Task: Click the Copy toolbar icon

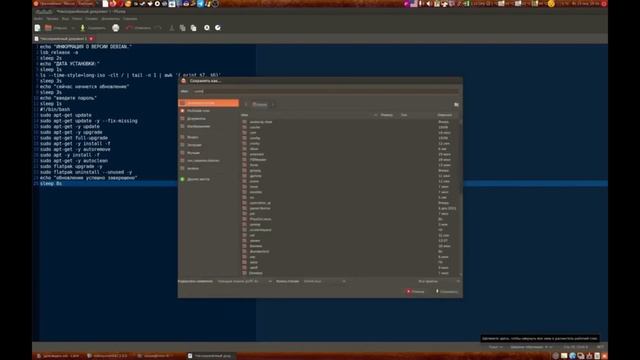Action: point(182,28)
